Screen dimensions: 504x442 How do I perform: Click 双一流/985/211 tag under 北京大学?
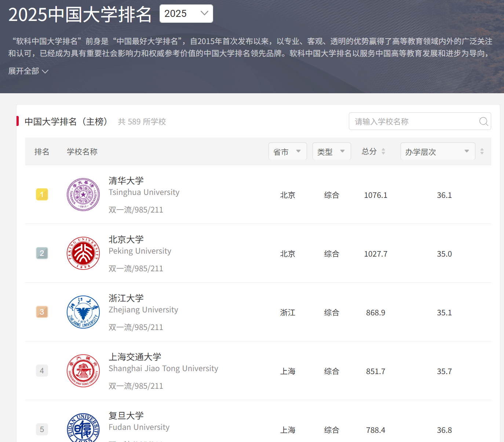[x=136, y=269]
